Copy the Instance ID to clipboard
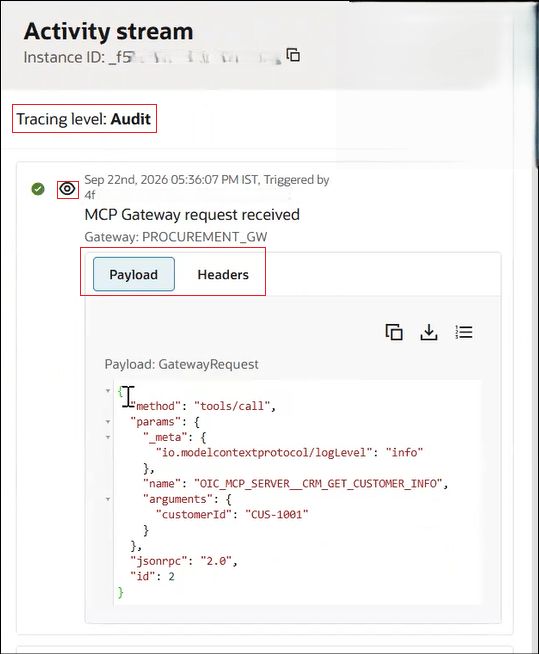The width and height of the screenshot is (539, 654). 293,55
